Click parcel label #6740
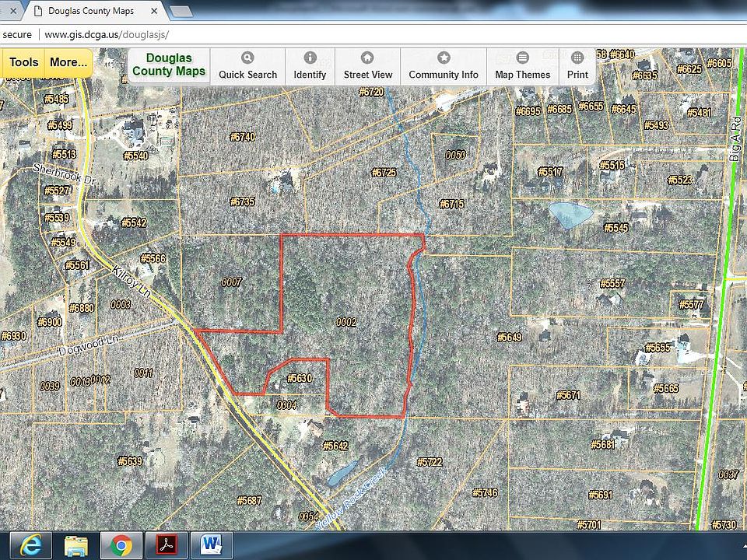This screenshot has height=560, width=747. tap(243, 137)
